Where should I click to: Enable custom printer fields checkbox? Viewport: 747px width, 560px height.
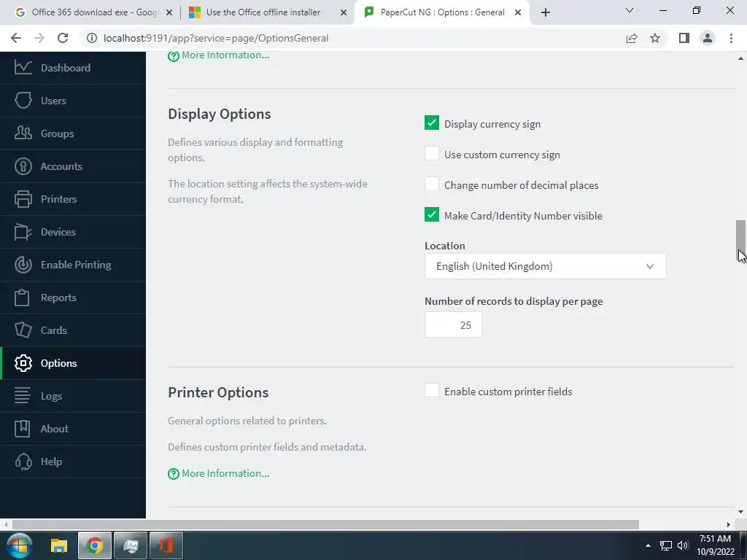432,391
